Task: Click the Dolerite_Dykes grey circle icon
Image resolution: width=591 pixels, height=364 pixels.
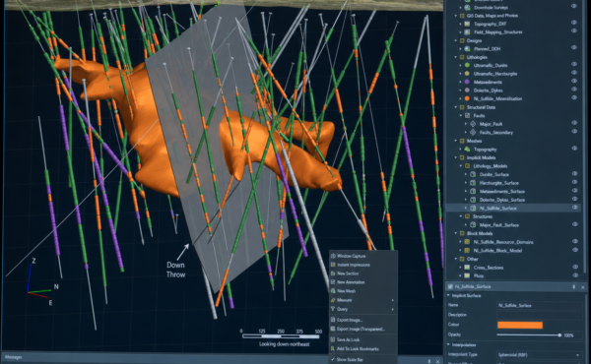Action: (x=467, y=90)
